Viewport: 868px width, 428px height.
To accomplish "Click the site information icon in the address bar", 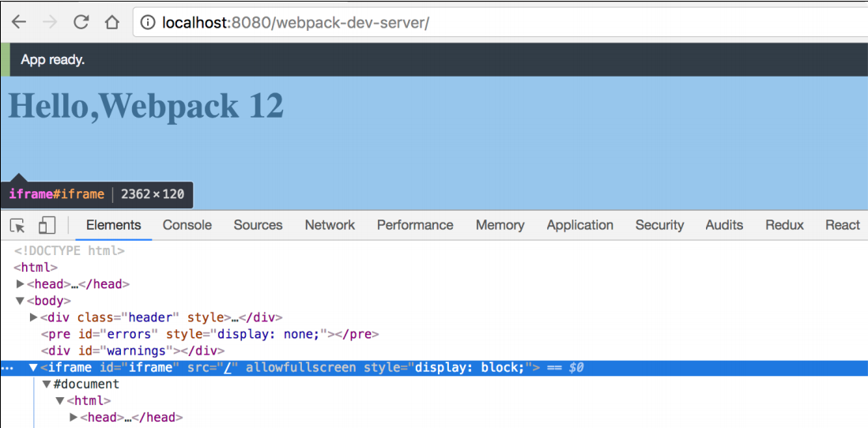I will click(147, 22).
